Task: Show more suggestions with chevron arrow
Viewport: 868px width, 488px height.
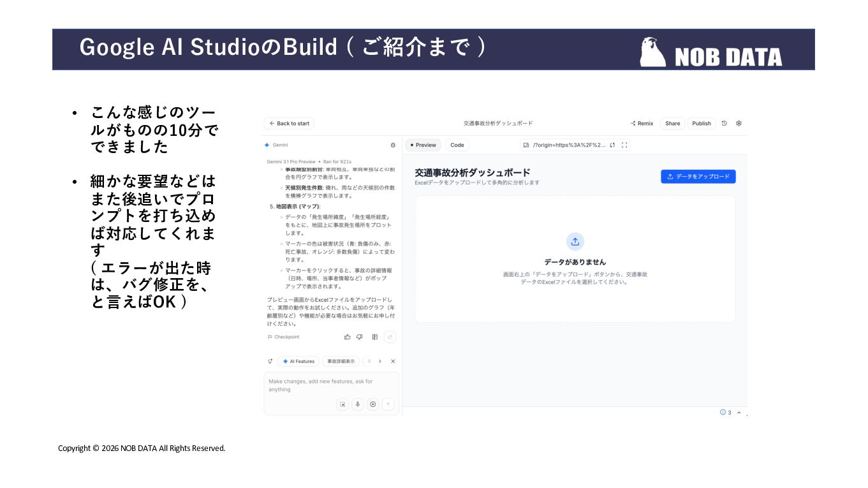Action: point(380,361)
